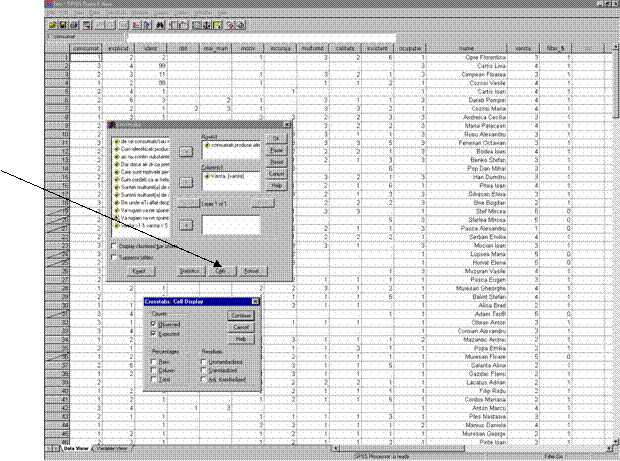Image resolution: width=620 pixels, height=461 pixels.
Task: Click the Previous layer button
Action: tap(188, 203)
